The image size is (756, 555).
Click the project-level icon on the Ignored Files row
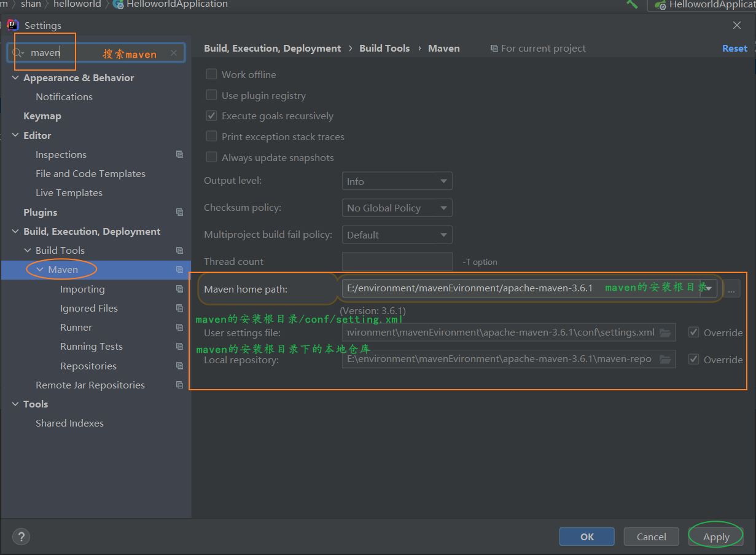pos(179,308)
